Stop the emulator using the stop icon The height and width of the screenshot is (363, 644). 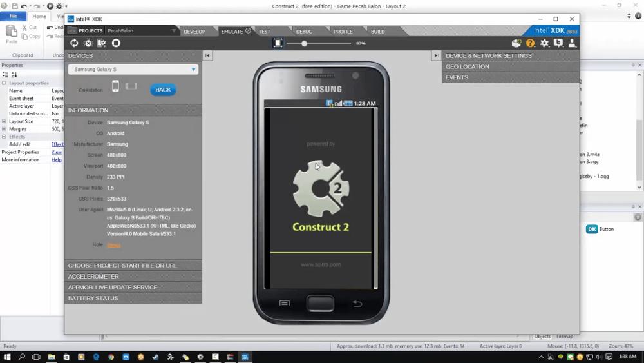116,43
